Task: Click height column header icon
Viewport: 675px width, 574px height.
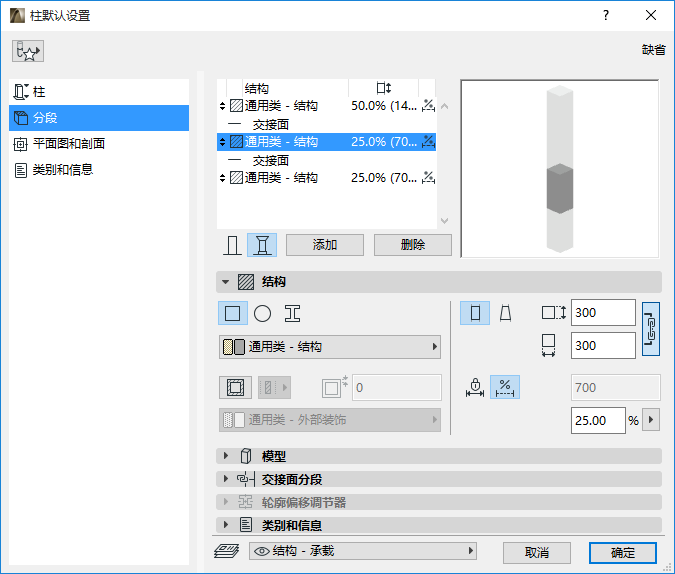Action: point(383,88)
